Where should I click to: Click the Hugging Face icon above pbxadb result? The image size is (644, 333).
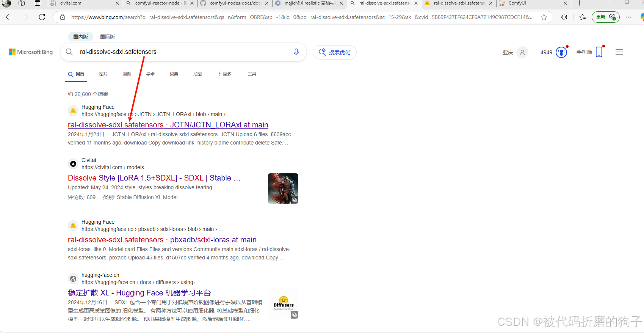(x=73, y=226)
